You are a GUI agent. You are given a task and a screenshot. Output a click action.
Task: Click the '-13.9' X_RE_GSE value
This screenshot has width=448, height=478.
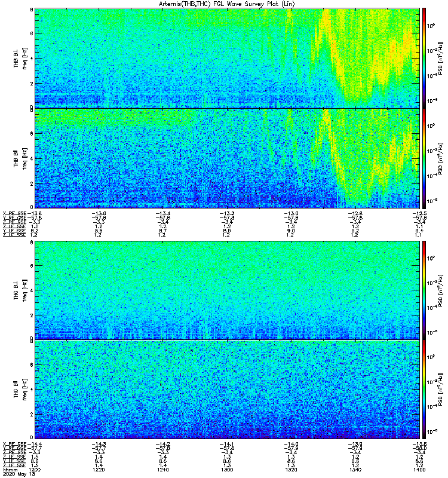[355, 444]
